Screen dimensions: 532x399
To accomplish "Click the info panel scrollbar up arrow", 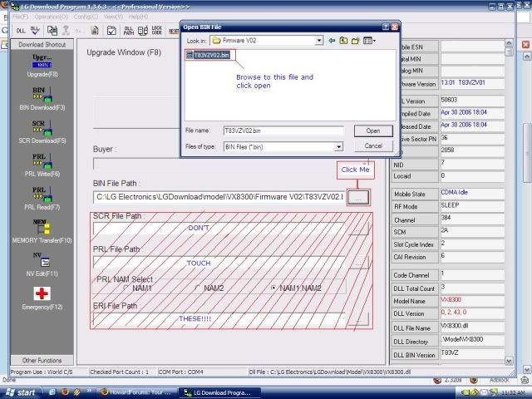I will click(x=509, y=43).
